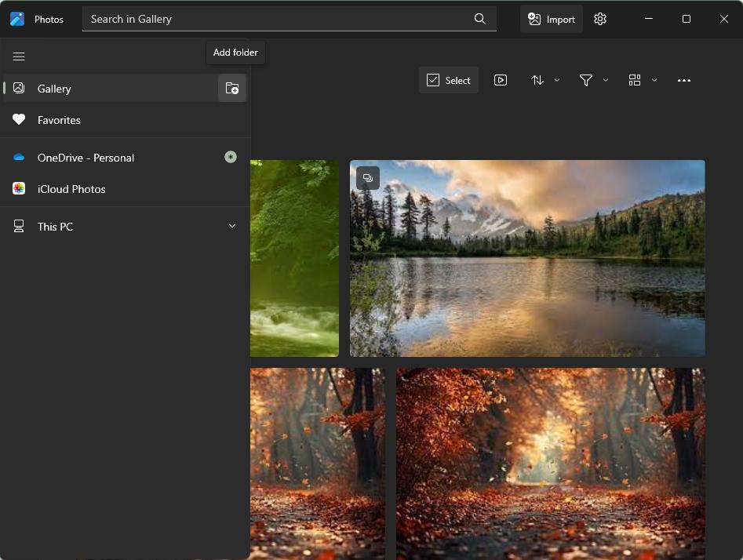The width and height of the screenshot is (743, 560).
Task: Collapse the hamburger navigation menu
Action: [x=19, y=56]
